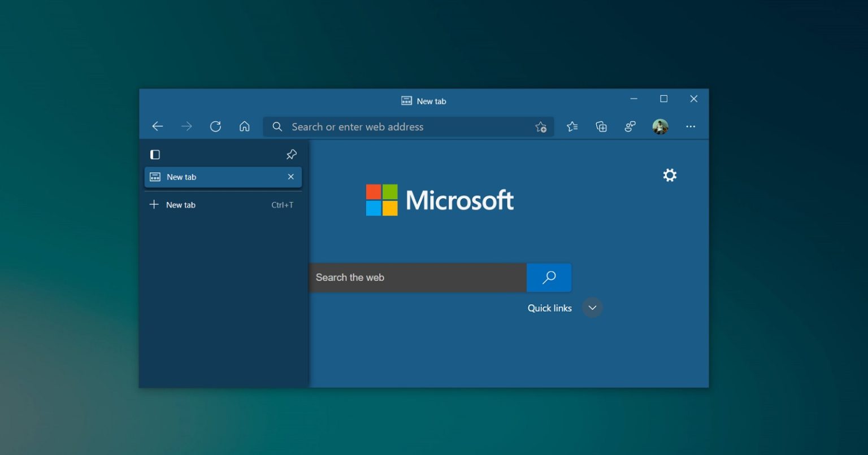Click inside the Search the web field
Image resolution: width=868 pixels, height=455 pixels.
418,277
